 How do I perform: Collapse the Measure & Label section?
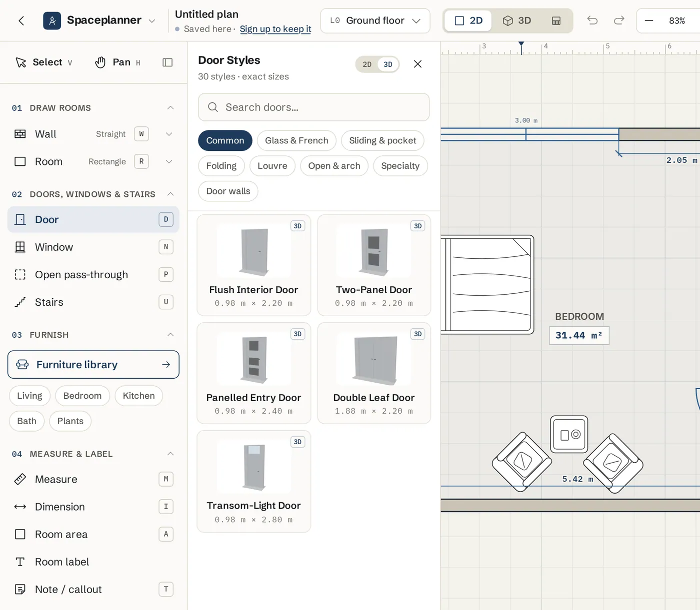point(170,454)
